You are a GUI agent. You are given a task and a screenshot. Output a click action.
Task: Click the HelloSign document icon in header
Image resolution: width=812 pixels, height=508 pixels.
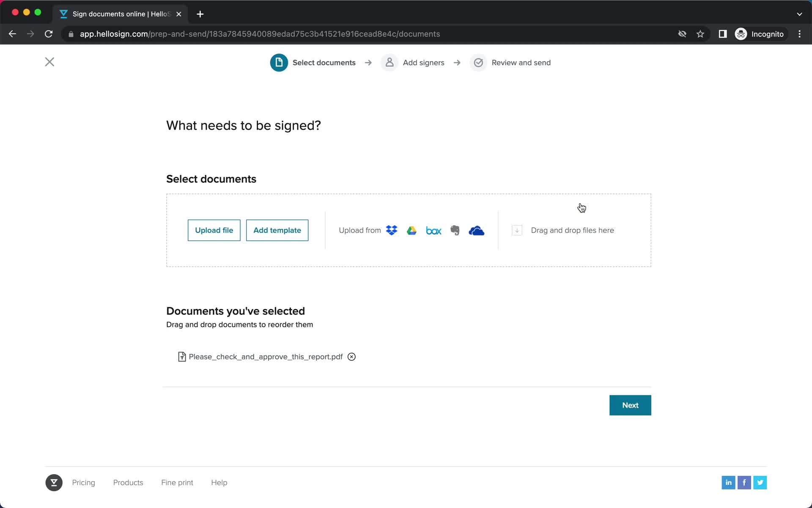(x=279, y=62)
